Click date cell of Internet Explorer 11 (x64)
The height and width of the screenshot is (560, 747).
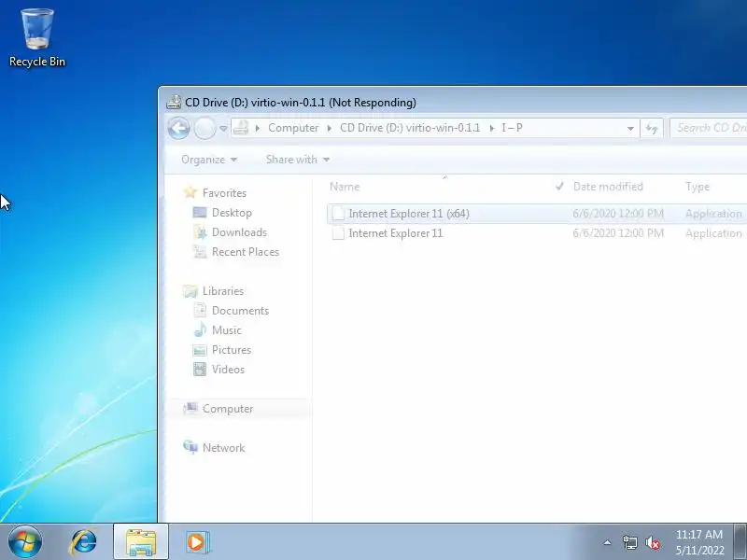618,214
